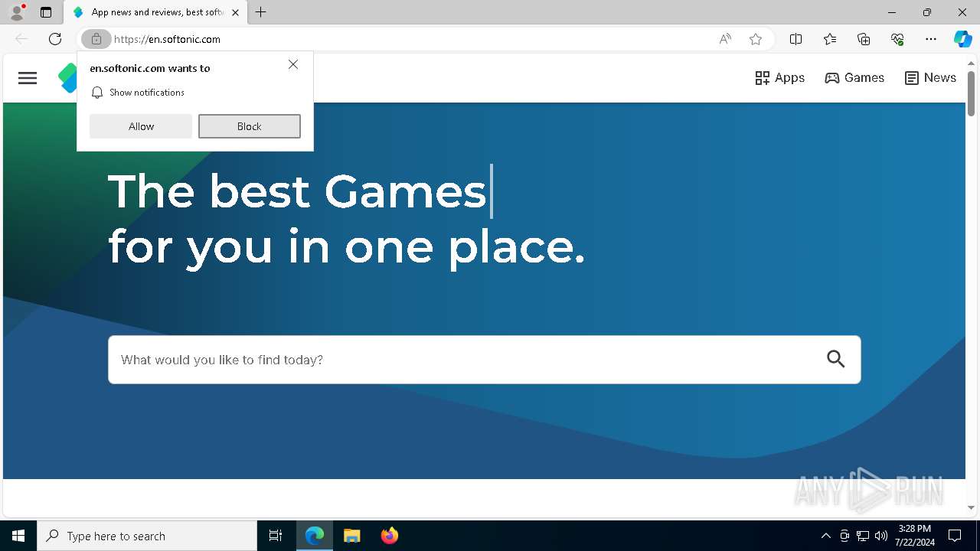
Task: Open the tab actions menu icon
Action: [46, 12]
